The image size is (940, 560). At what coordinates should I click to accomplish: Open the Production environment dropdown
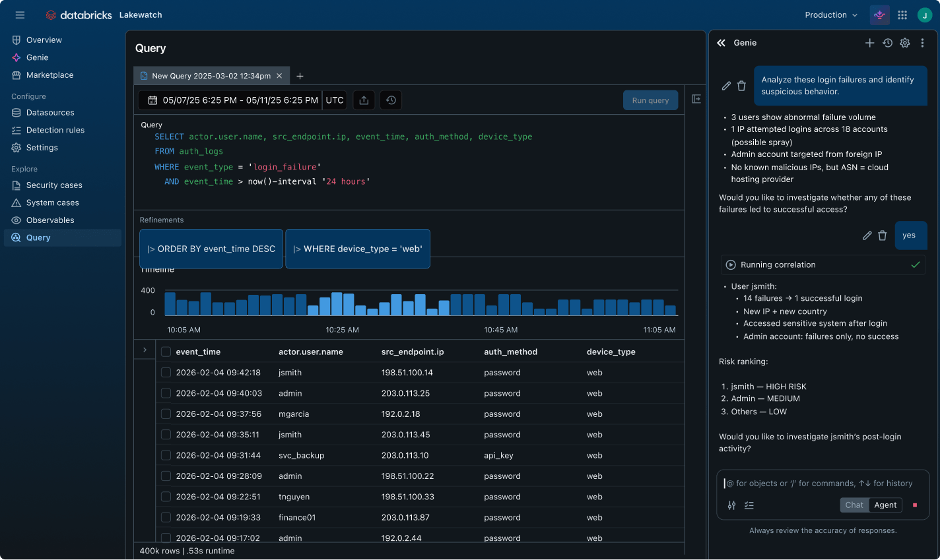coord(830,15)
